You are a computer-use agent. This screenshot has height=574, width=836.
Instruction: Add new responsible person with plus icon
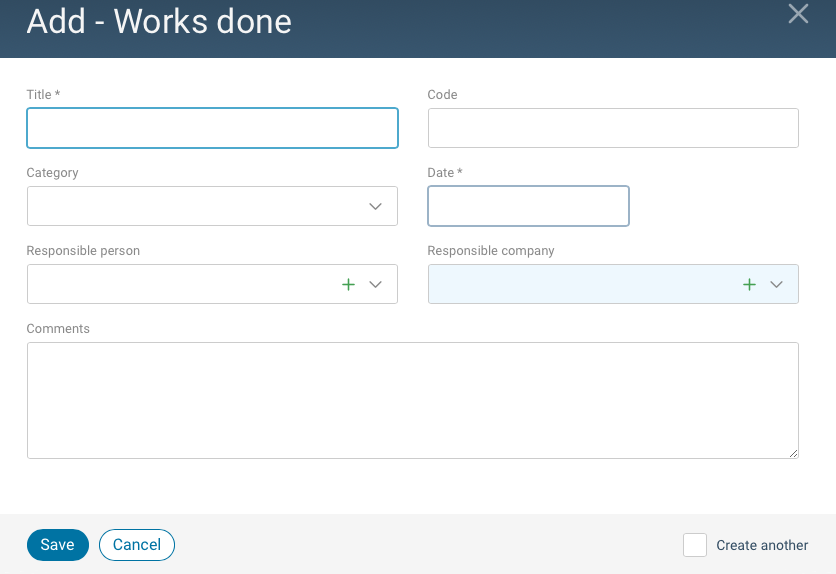[x=349, y=284]
